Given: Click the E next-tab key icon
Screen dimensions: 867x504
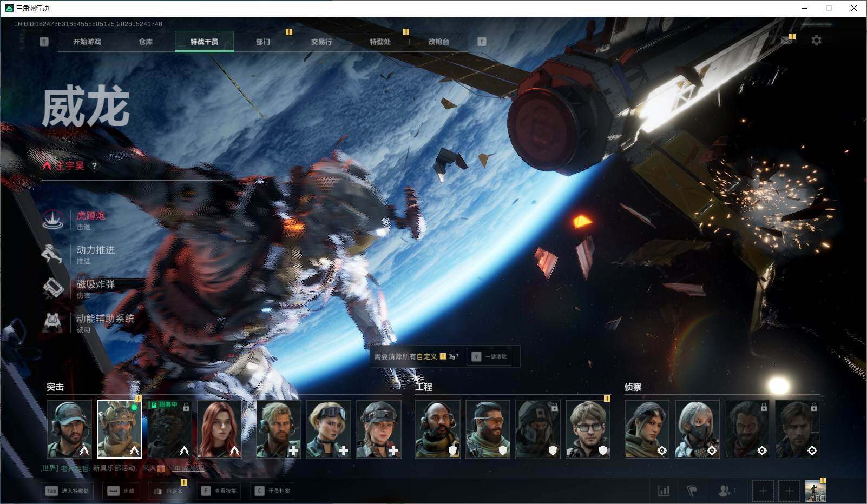Looking at the screenshot, I should point(482,42).
